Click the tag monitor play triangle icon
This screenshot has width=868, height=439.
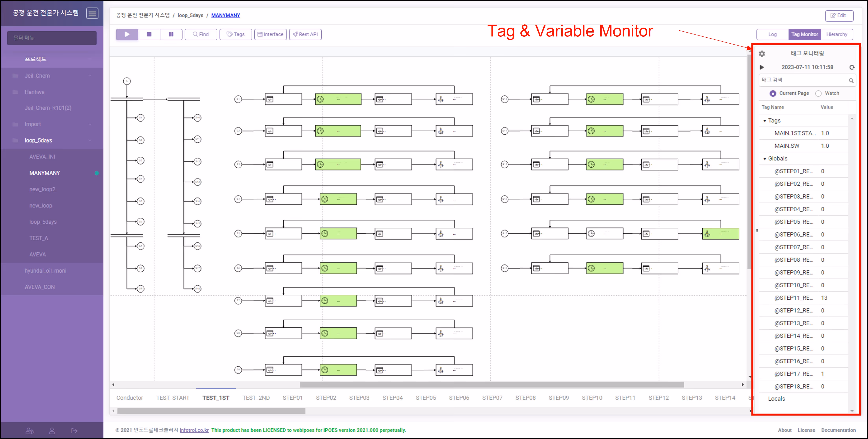click(762, 67)
